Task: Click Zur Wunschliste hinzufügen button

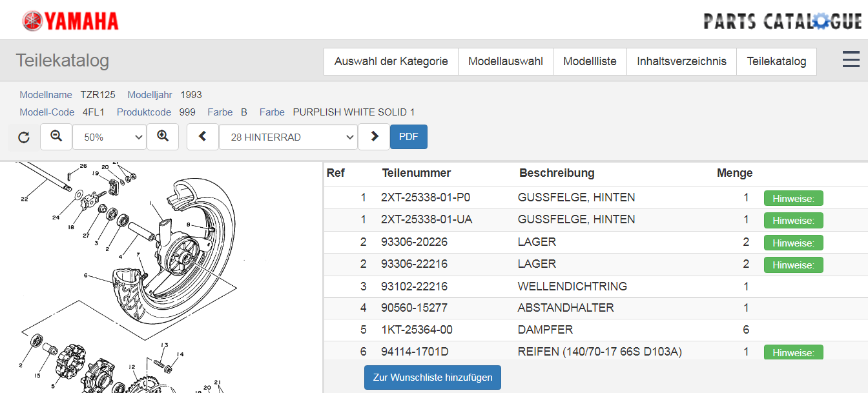Action: click(432, 378)
